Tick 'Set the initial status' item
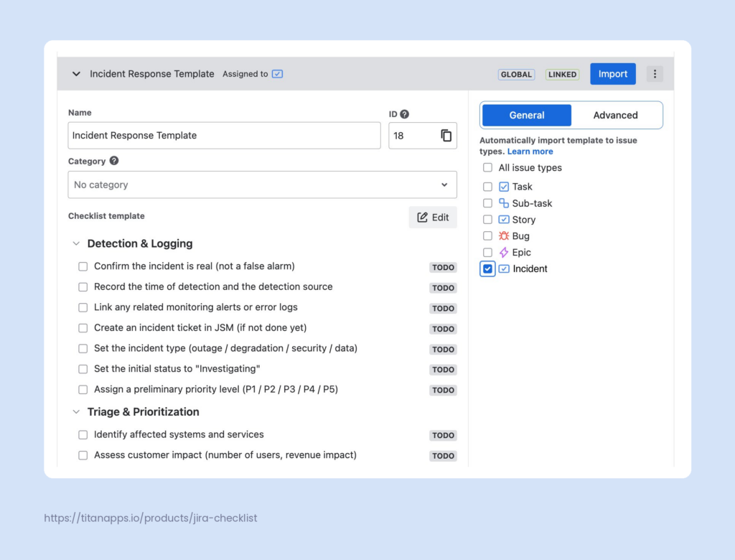The height and width of the screenshot is (560, 735). tap(83, 369)
